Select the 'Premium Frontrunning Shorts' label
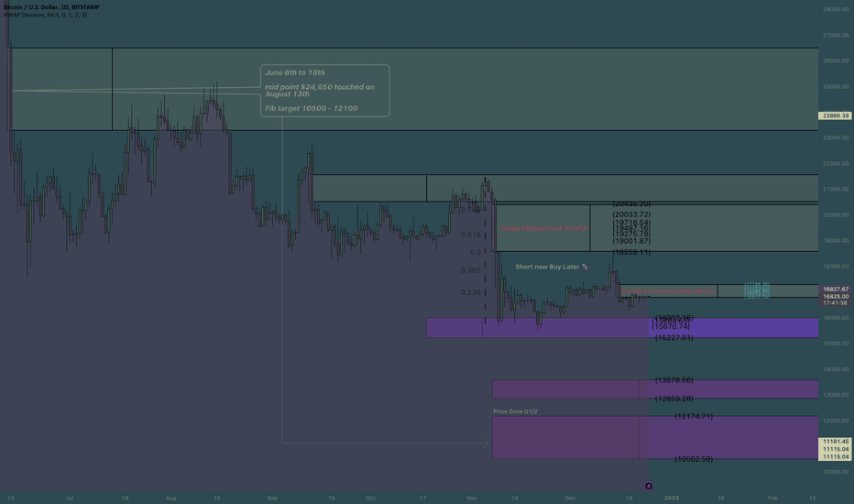The width and height of the screenshot is (854, 504). click(x=668, y=291)
